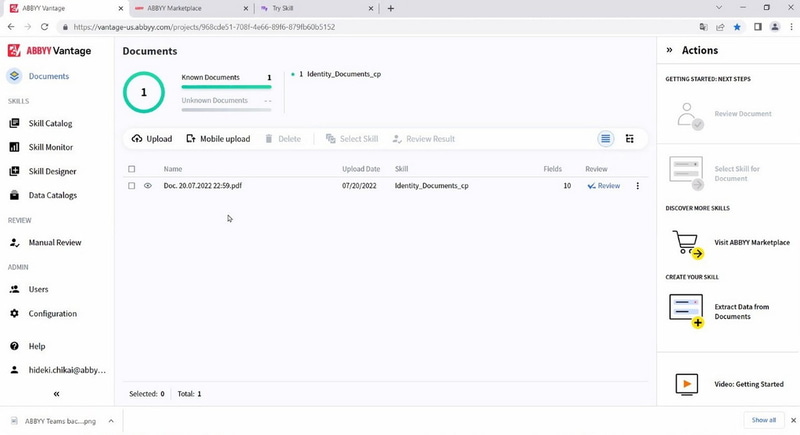
Task: Open tab search dropdown
Action: tap(719, 8)
